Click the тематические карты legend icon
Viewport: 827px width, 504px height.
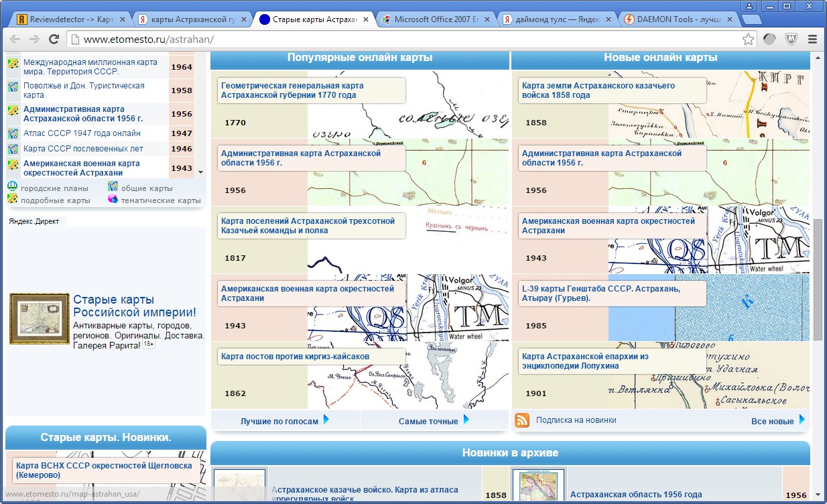click(113, 200)
